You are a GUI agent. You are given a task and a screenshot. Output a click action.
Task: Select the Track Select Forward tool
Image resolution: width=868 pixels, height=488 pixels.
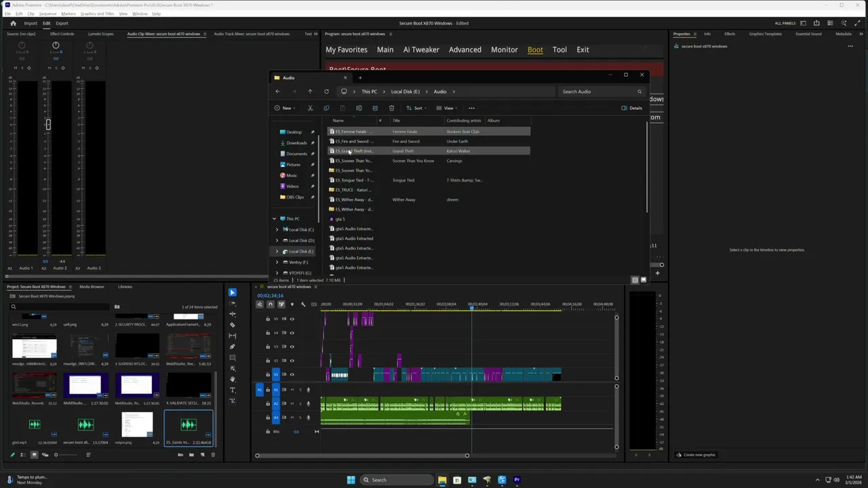[x=232, y=303]
